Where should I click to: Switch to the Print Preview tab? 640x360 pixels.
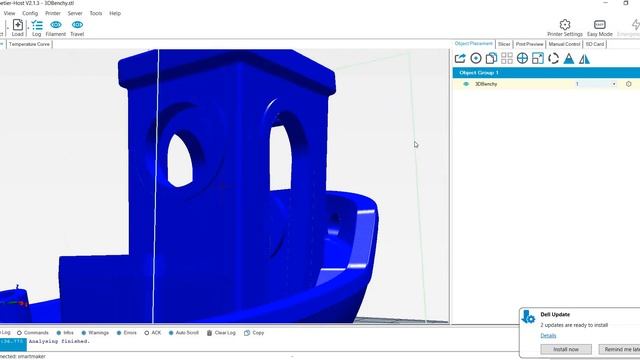pyautogui.click(x=529, y=44)
